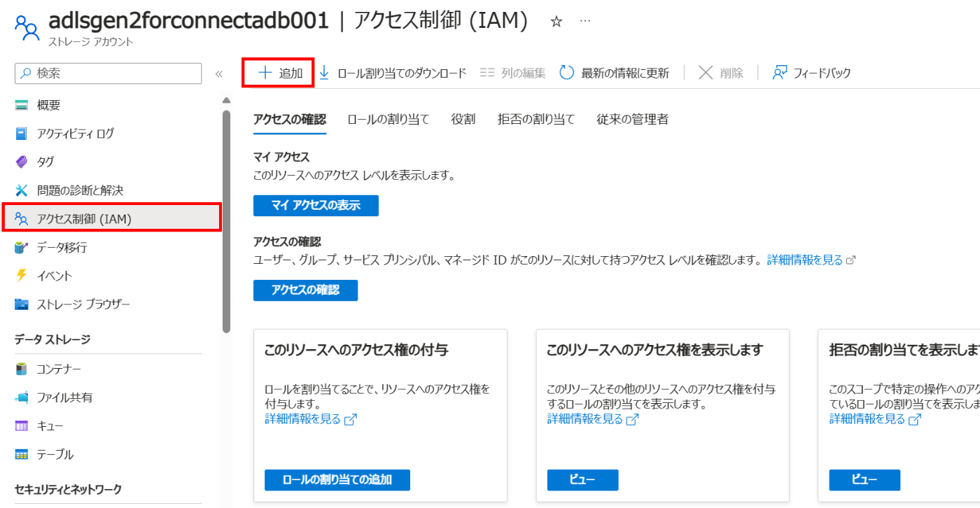Click ビュー in アクセス権を表示します card
The image size is (980, 508).
pos(582,480)
